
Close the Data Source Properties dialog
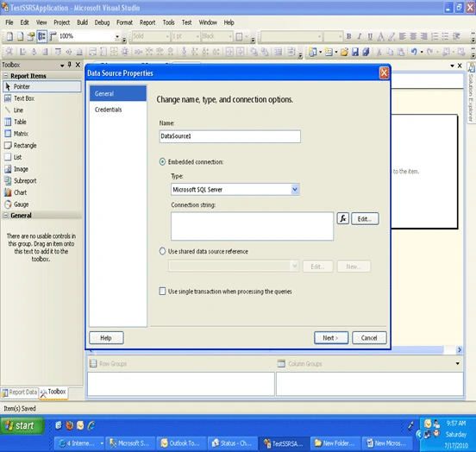click(384, 73)
